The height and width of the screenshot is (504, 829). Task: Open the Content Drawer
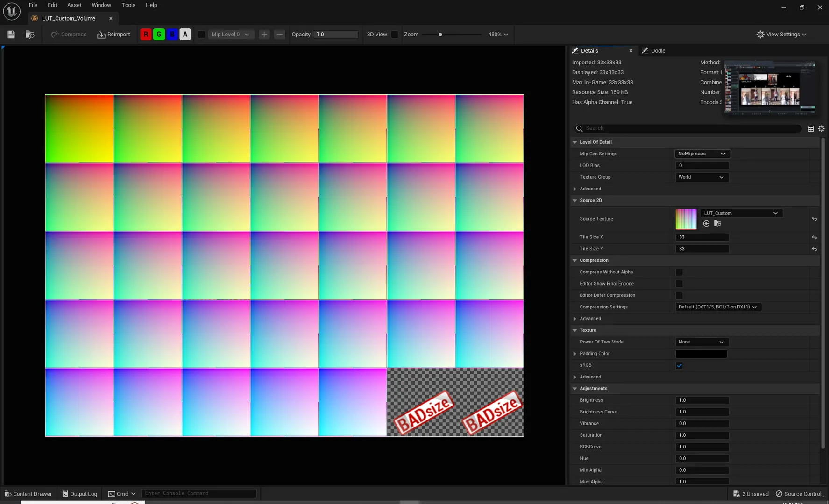point(28,494)
